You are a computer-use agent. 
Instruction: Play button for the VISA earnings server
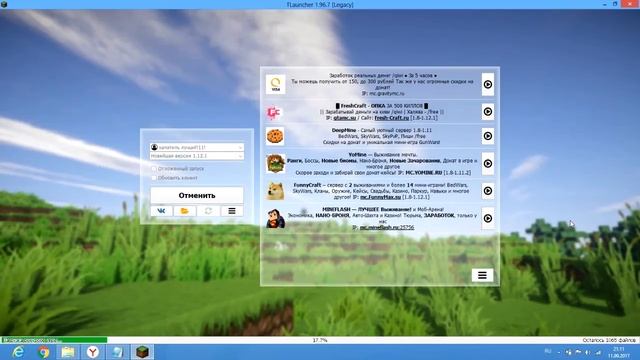[488, 84]
